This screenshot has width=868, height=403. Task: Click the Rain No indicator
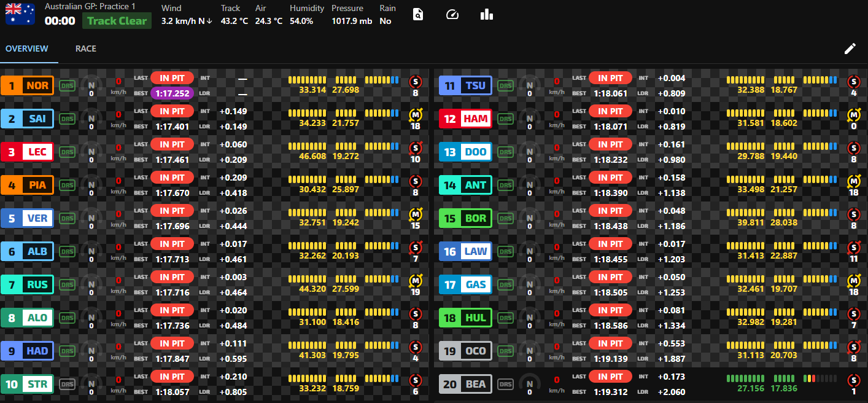pyautogui.click(x=387, y=15)
